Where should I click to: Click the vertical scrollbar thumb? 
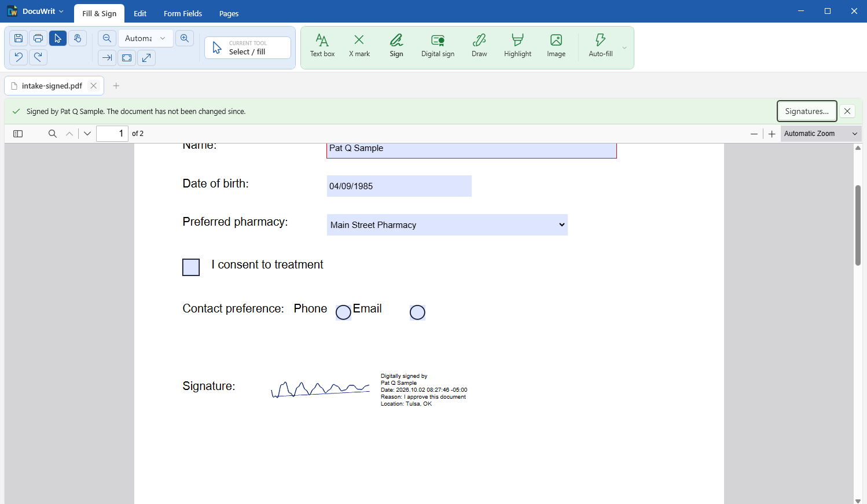click(x=858, y=225)
